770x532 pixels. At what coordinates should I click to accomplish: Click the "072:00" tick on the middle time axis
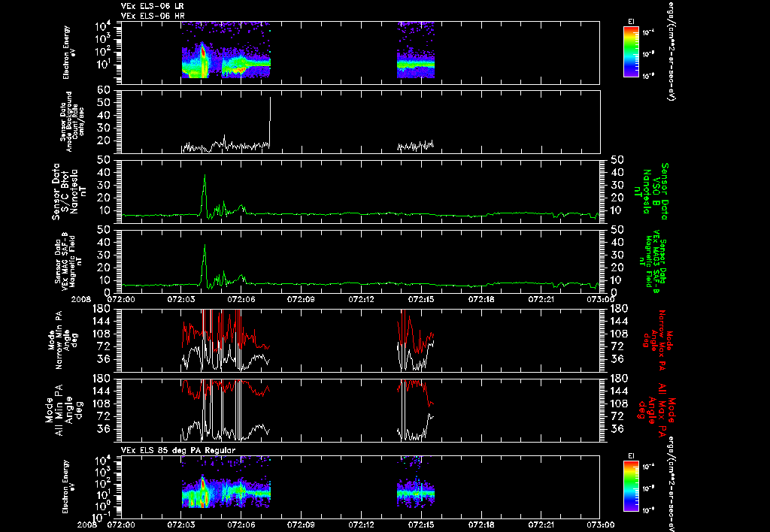click(121, 299)
